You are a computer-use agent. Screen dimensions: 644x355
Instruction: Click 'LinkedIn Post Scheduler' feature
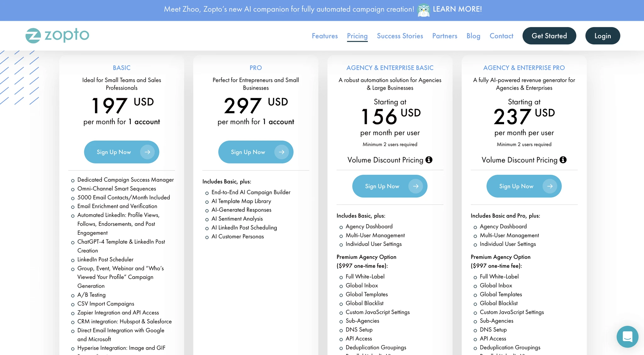[x=105, y=259]
